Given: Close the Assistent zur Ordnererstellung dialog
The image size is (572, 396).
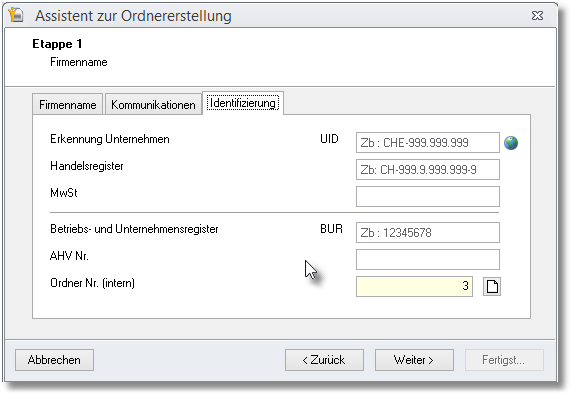Looking at the screenshot, I should pyautogui.click(x=537, y=16).
